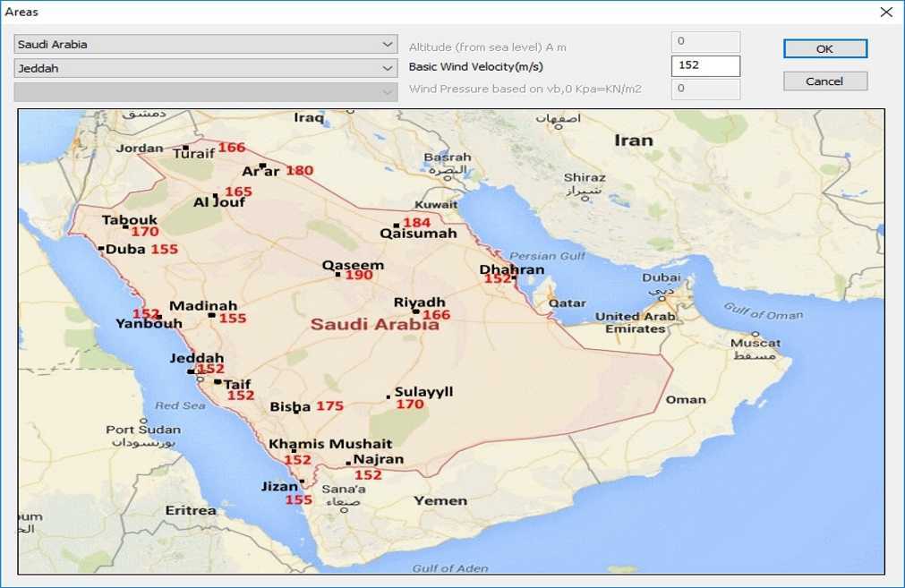This screenshot has width=905, height=588.
Task: Click the Jeddah marker on the map
Action: click(190, 371)
